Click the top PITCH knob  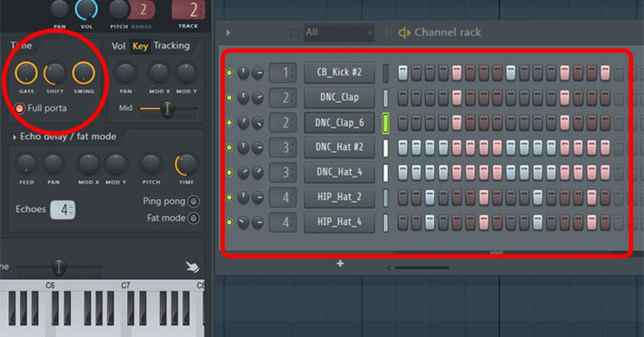pyautogui.click(x=119, y=9)
